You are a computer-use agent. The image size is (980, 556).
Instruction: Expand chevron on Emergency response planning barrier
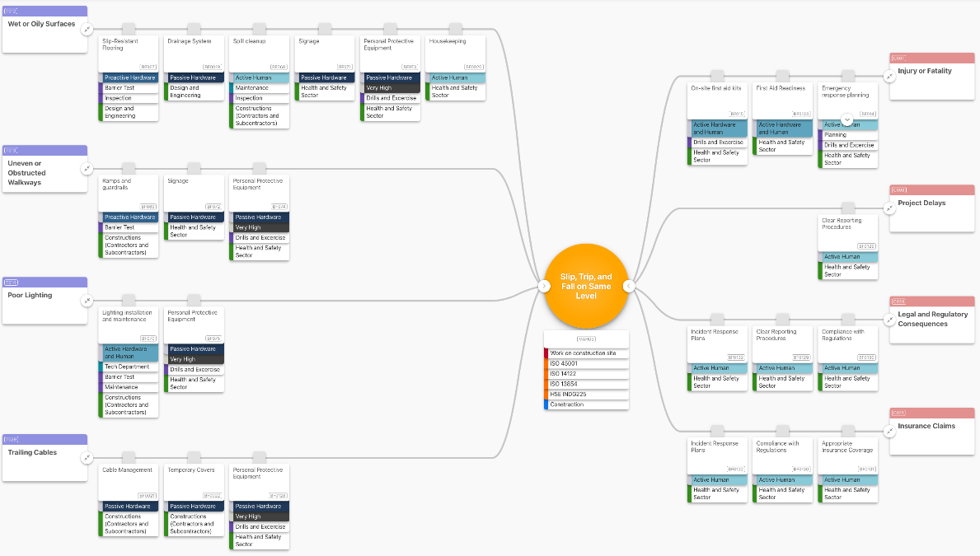(846, 119)
